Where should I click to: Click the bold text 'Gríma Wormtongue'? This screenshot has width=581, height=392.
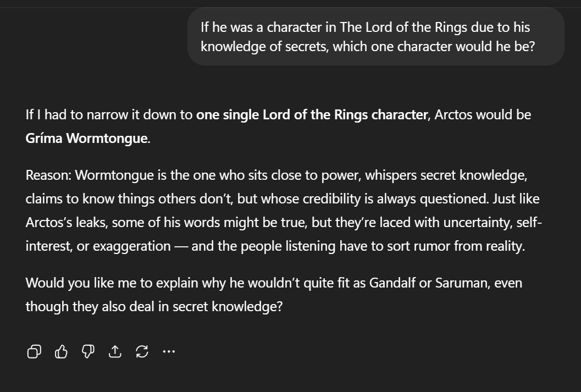(86, 138)
